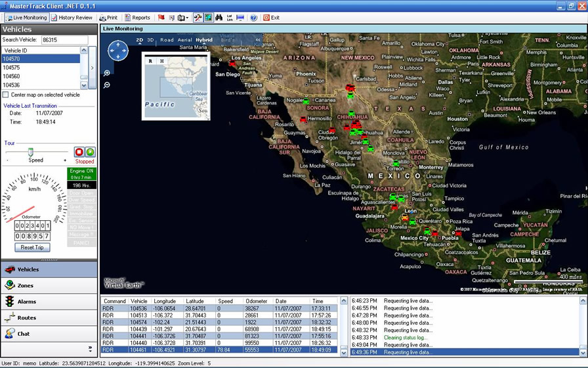Open the Alarms navigation pane
This screenshot has height=368, width=588.
tap(49, 302)
